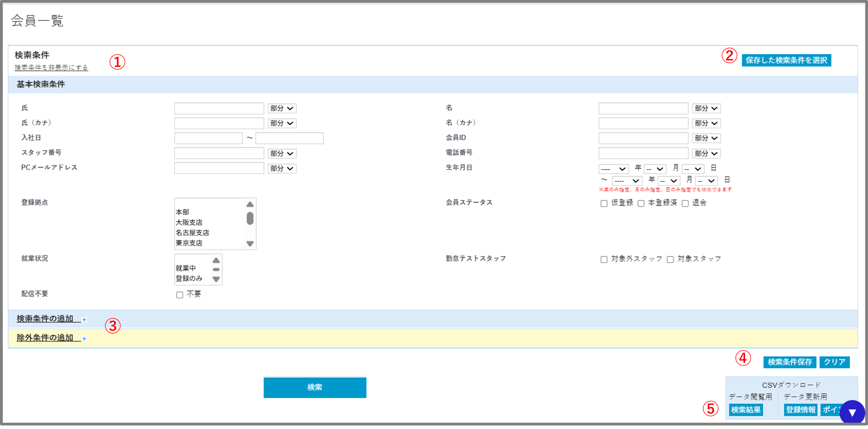Open the birth month end dropdown
Viewport: 868px width, 429px height.
click(x=668, y=181)
